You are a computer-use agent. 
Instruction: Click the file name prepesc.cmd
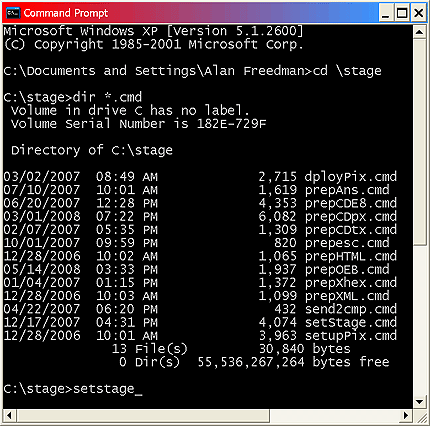[347, 243]
